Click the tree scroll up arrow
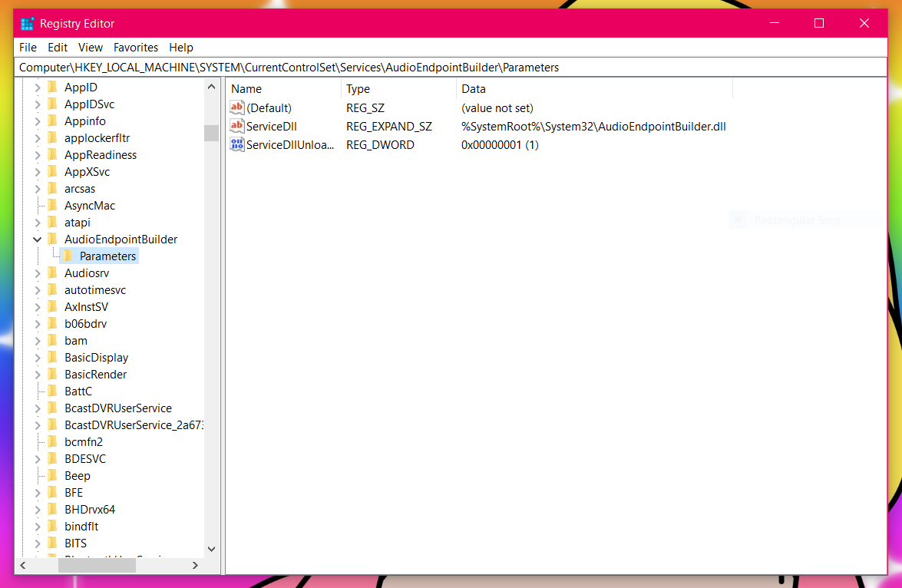This screenshot has width=902, height=588. (211, 87)
